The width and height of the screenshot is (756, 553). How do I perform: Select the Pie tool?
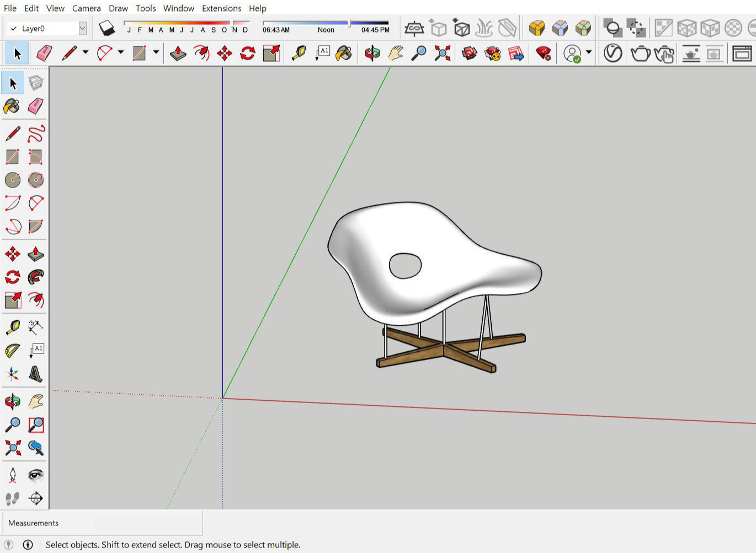36,227
